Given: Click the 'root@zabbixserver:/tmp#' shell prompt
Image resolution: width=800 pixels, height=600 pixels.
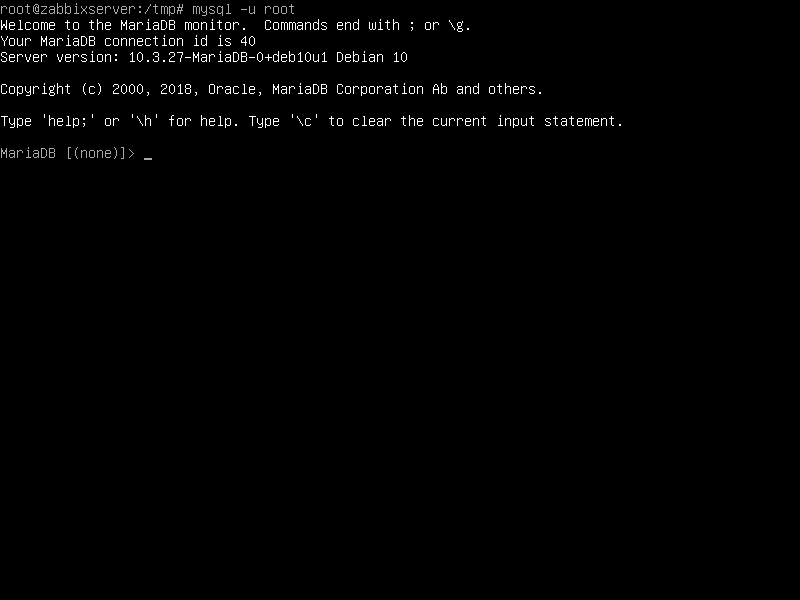Looking at the screenshot, I should tap(92, 9).
